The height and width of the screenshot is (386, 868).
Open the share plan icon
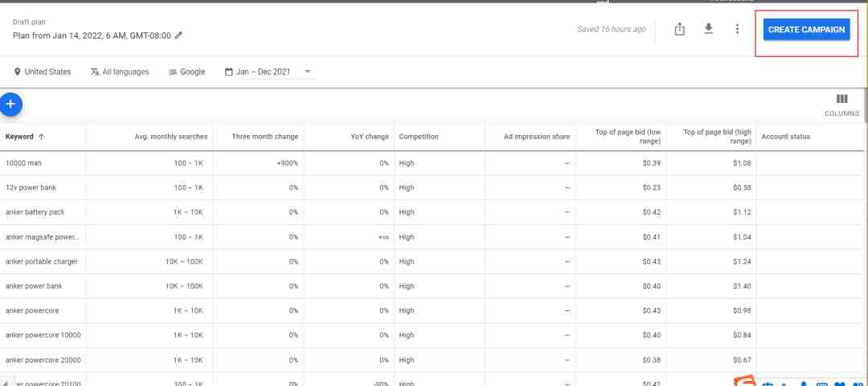point(680,29)
